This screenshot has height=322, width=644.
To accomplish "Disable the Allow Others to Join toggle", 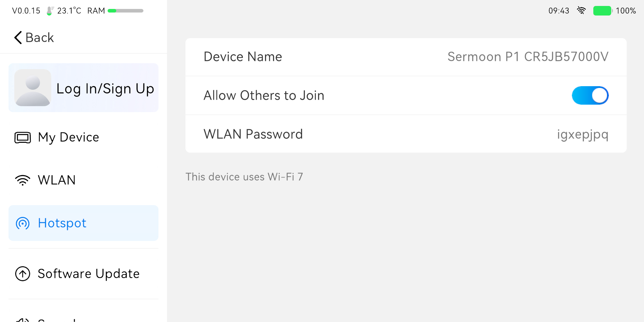I will (x=590, y=95).
